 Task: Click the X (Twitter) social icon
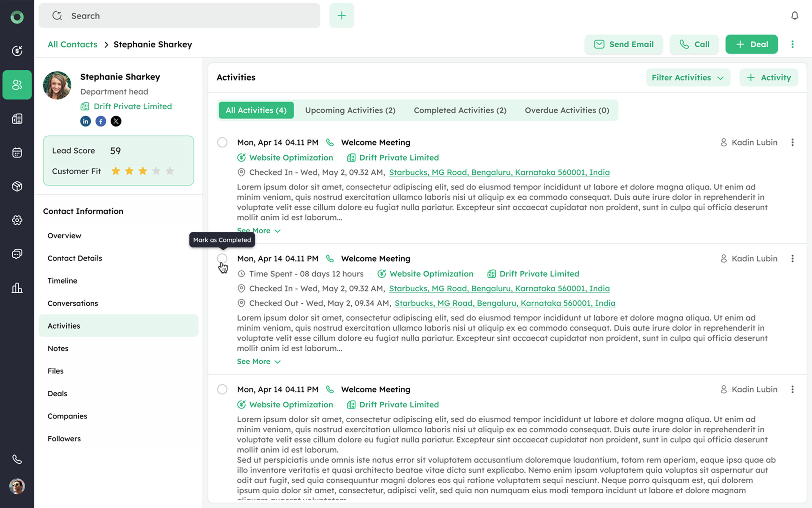coord(116,121)
